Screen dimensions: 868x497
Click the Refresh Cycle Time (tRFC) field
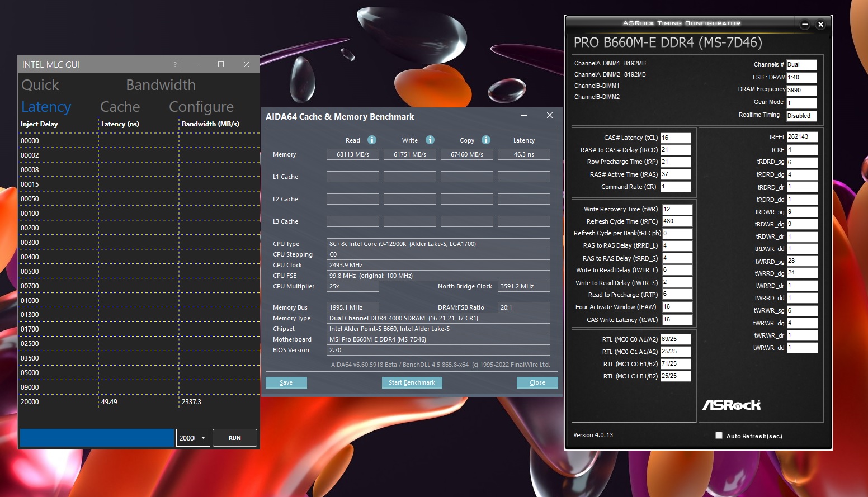coord(677,221)
